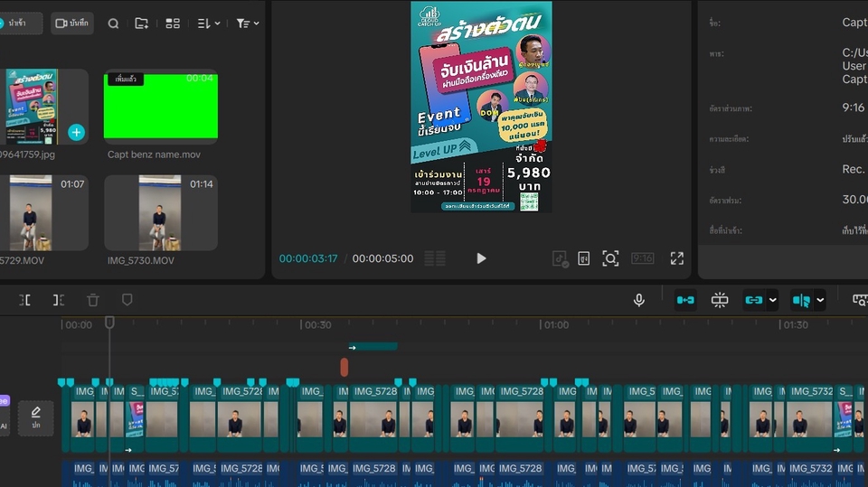
Task: Add the poster image to the timeline
Action: tap(77, 132)
